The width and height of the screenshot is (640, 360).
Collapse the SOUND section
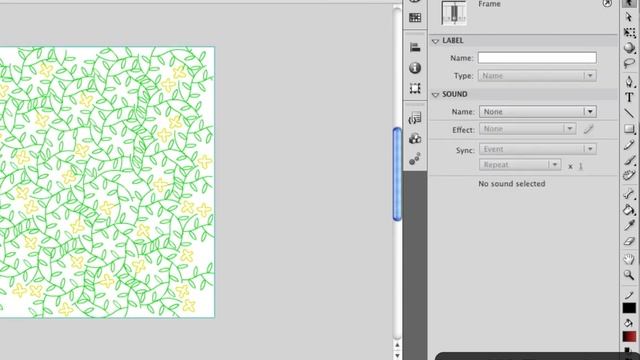[x=435, y=95]
